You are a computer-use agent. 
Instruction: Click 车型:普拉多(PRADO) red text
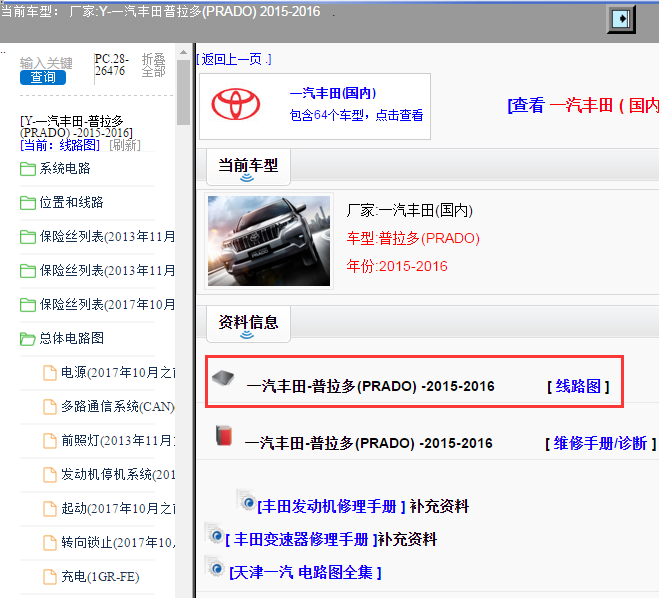(x=413, y=238)
